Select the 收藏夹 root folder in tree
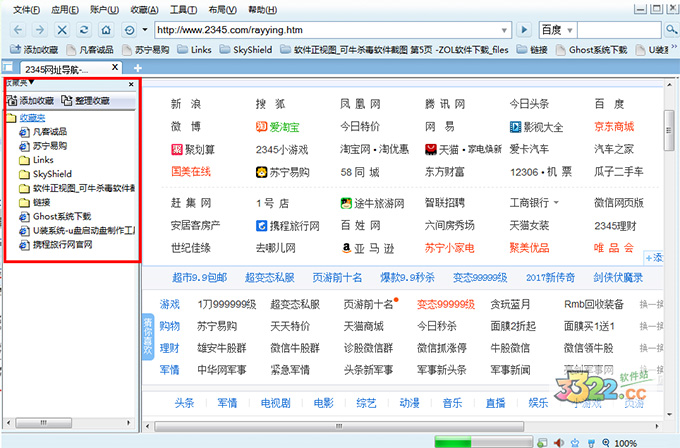680x448 pixels. tap(32, 118)
